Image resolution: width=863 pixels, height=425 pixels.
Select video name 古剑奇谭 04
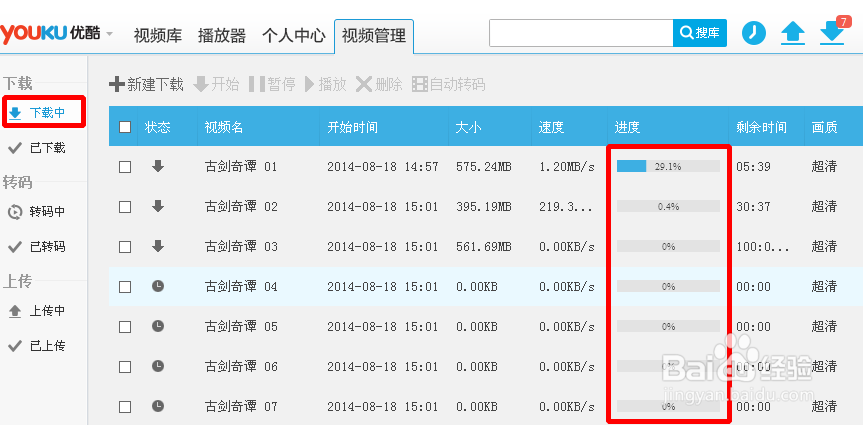[x=241, y=286]
